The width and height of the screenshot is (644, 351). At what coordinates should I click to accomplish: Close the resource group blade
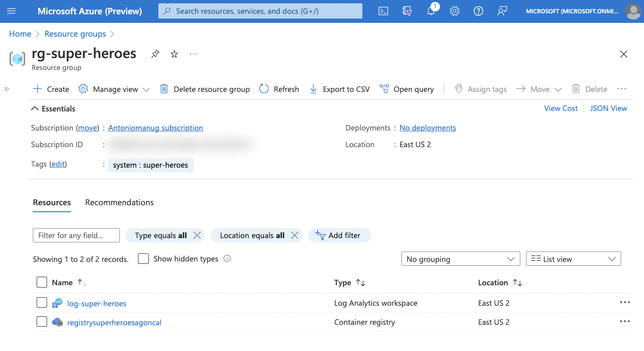pyautogui.click(x=624, y=54)
